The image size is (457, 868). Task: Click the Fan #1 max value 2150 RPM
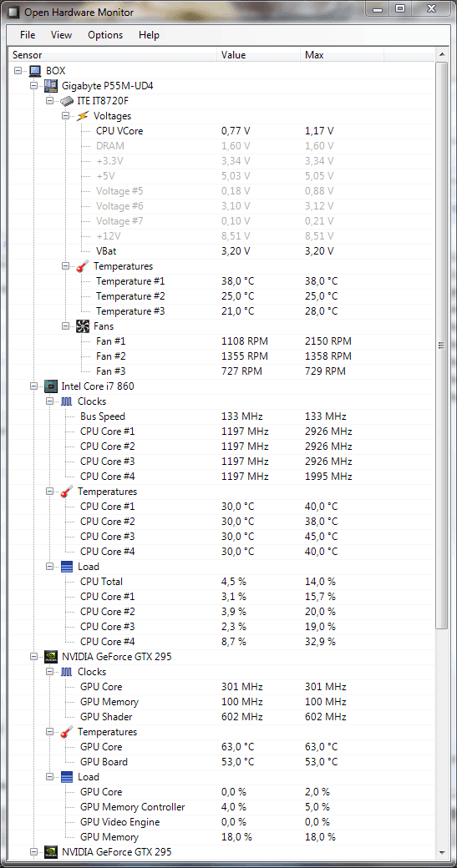pyautogui.click(x=328, y=341)
